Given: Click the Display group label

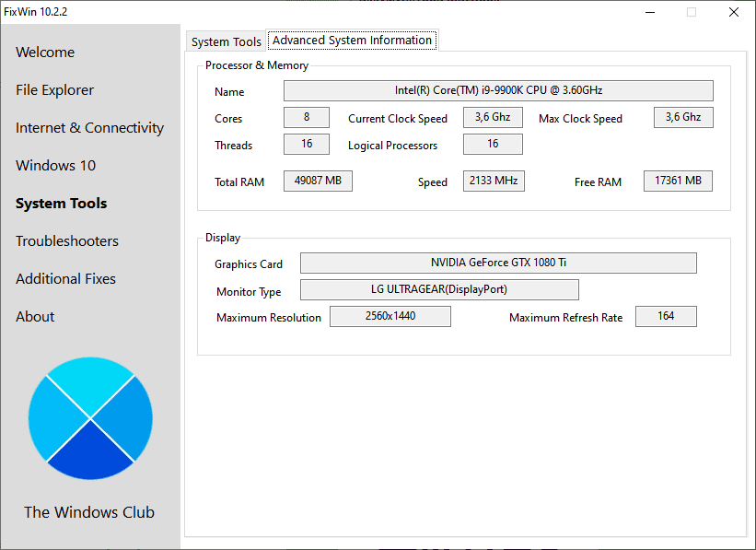Looking at the screenshot, I should (x=223, y=238).
